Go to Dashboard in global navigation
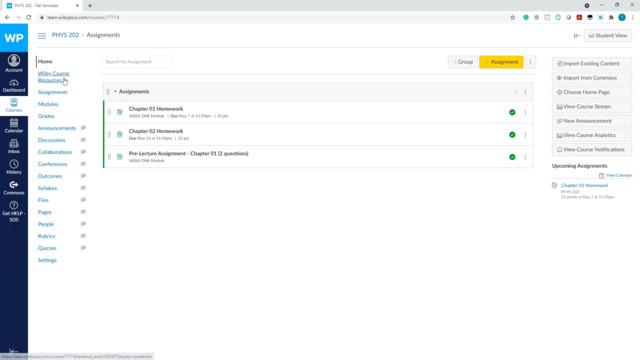Screen dimensions: 640x360 click(x=14, y=85)
